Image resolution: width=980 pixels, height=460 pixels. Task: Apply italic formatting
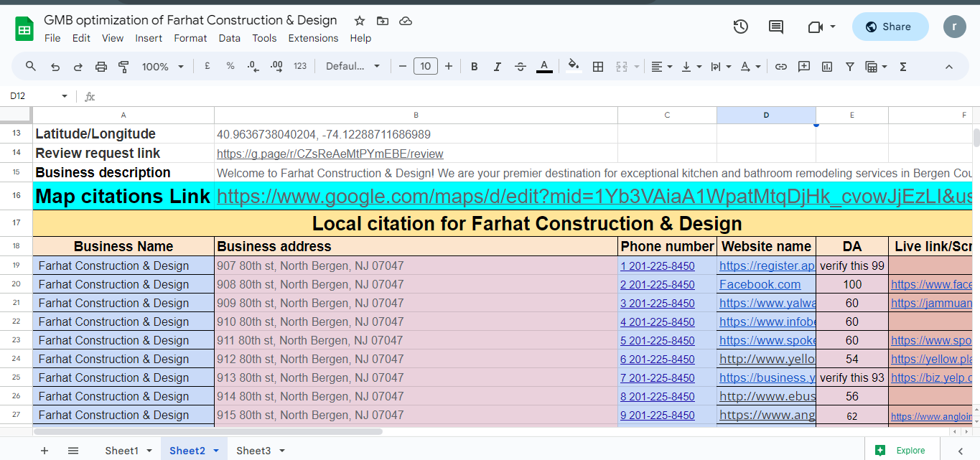coord(497,65)
